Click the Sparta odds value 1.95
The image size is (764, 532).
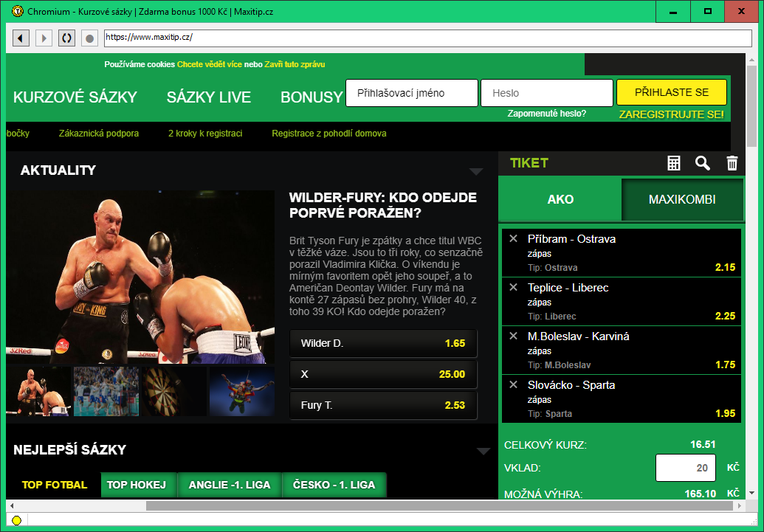click(725, 413)
